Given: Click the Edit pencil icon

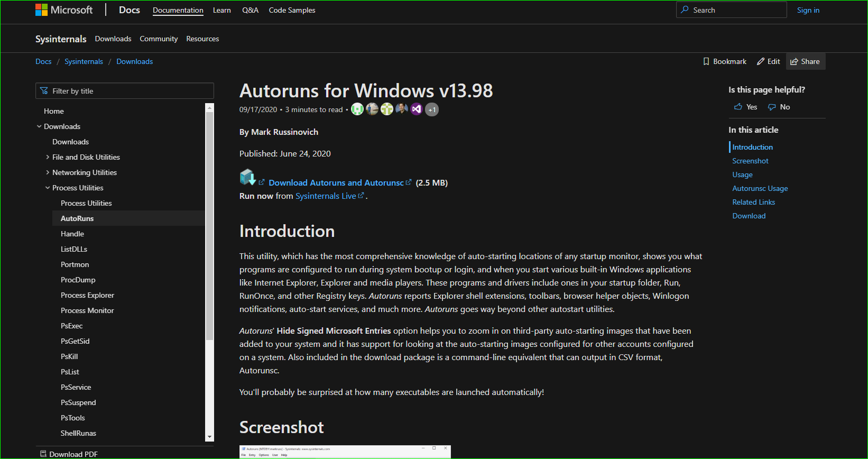Looking at the screenshot, I should click(761, 61).
